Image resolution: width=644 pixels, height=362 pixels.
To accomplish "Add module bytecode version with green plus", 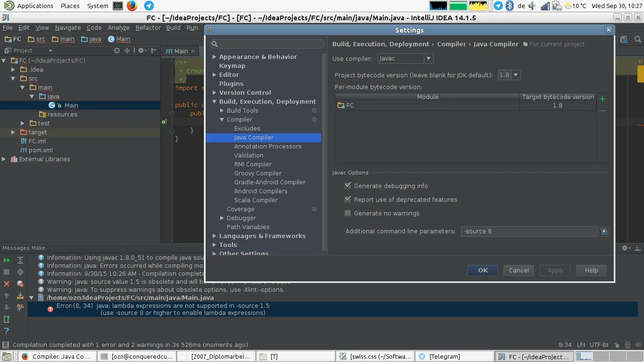I will click(x=603, y=99).
